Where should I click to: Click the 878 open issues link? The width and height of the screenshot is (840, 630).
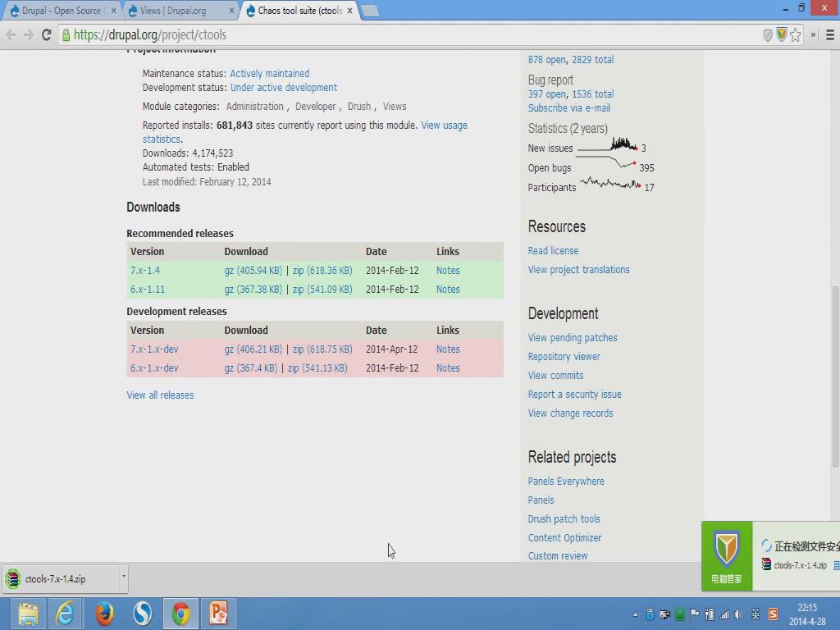click(547, 59)
